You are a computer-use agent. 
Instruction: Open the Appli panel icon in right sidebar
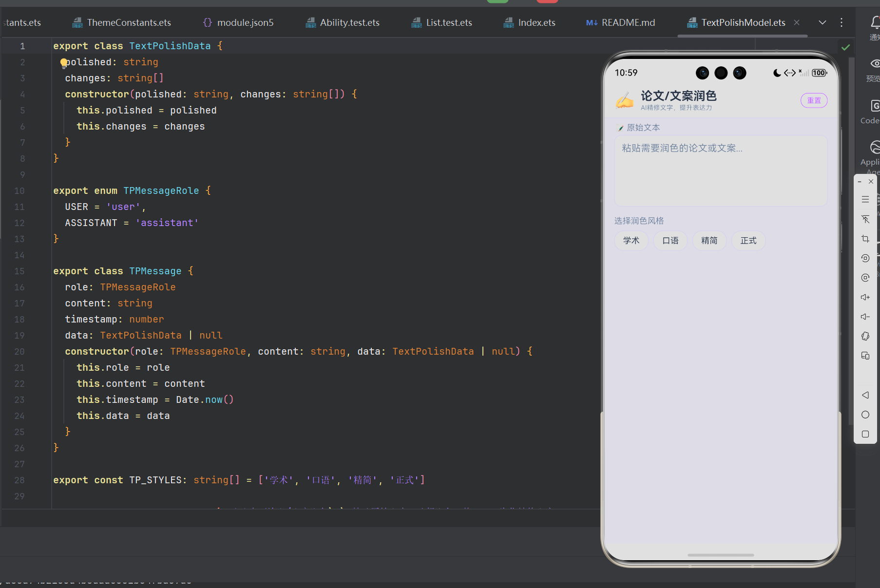pyautogui.click(x=875, y=147)
